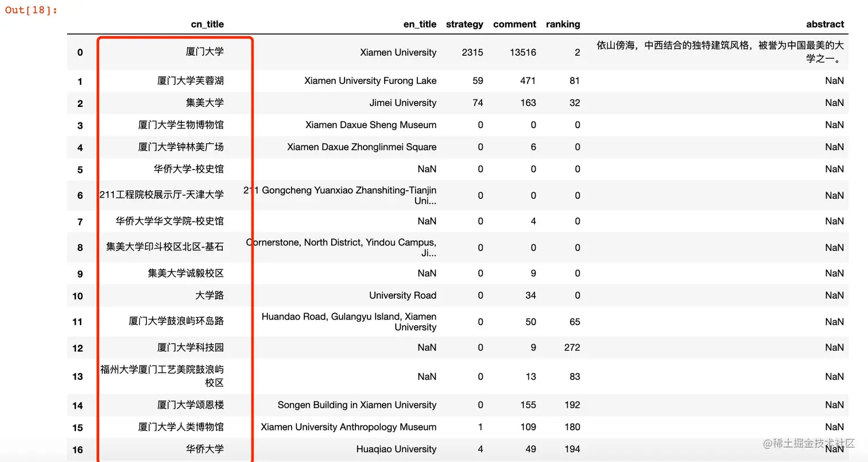Screen dimensions: 868x462
Task: Select Xiamen University Anthropology Museum cell
Action: coord(348,427)
